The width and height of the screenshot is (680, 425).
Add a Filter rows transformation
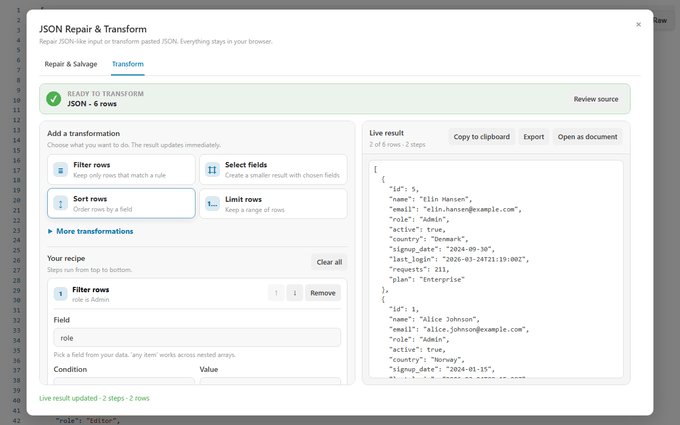pyautogui.click(x=121, y=170)
